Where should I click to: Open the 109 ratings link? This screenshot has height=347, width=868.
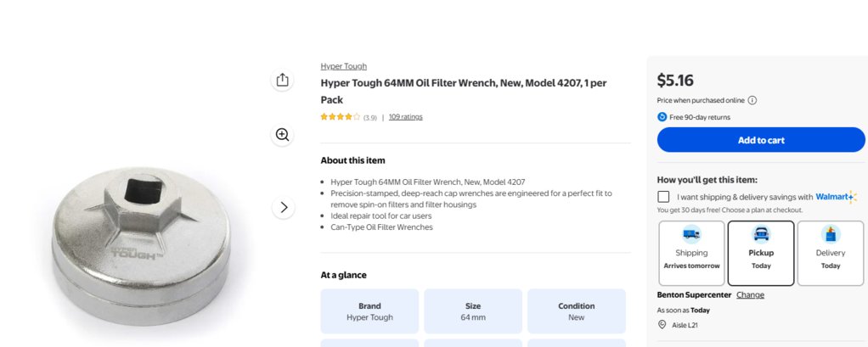coord(405,116)
